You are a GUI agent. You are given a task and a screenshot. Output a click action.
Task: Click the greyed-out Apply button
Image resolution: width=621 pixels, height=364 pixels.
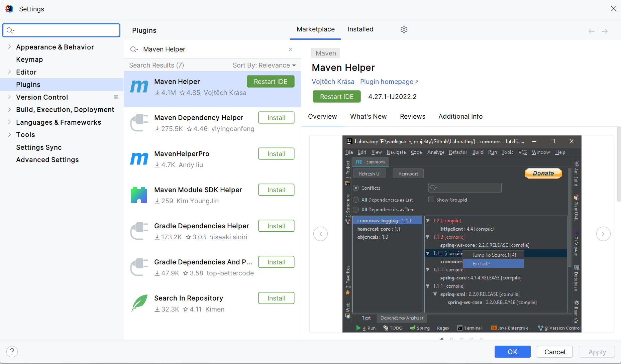pyautogui.click(x=597, y=352)
